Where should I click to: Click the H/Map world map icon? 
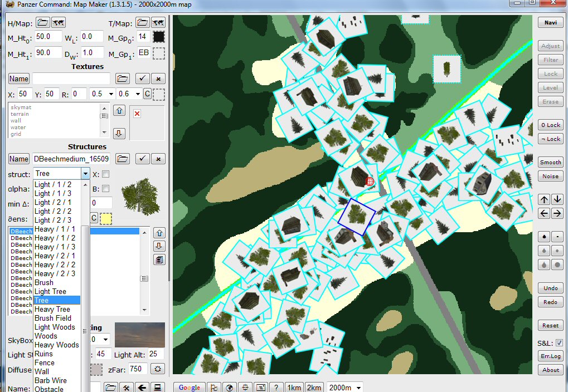pyautogui.click(x=59, y=23)
